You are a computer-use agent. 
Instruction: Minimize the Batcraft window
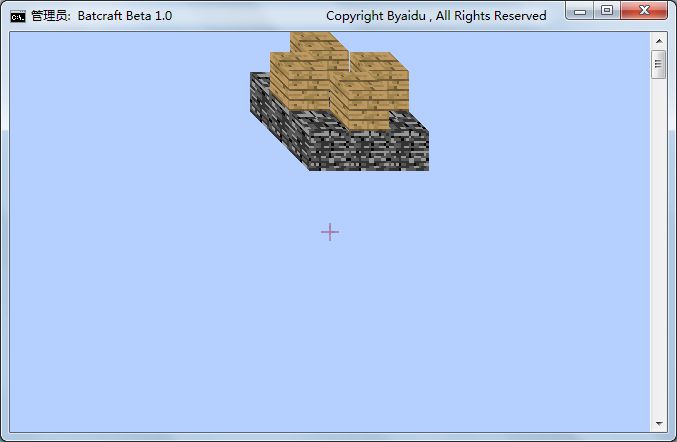coord(580,10)
